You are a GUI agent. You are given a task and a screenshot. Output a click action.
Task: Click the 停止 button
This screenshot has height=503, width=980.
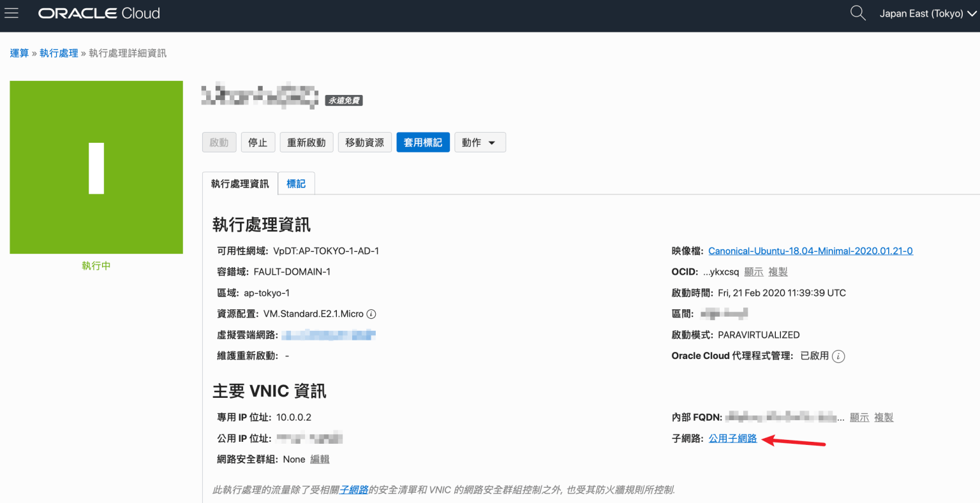(x=258, y=143)
